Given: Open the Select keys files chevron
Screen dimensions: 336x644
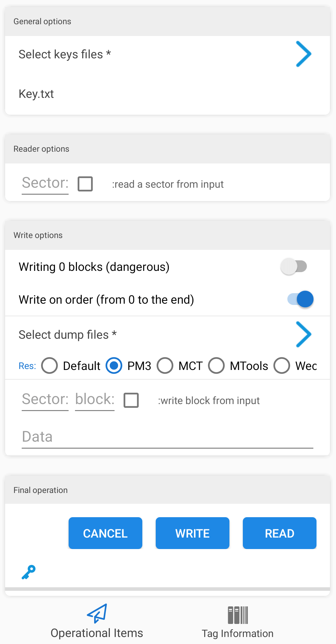Looking at the screenshot, I should 303,54.
